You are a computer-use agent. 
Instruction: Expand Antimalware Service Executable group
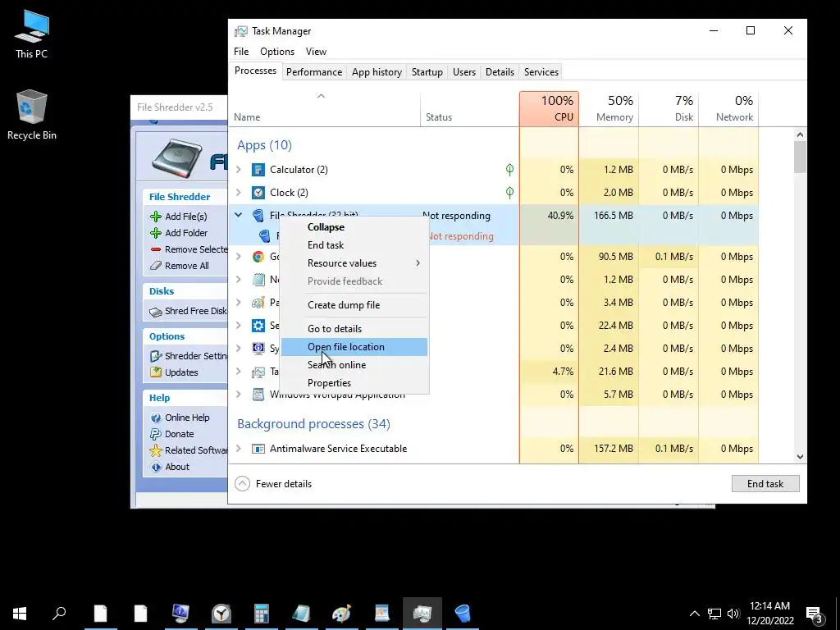pos(239,449)
